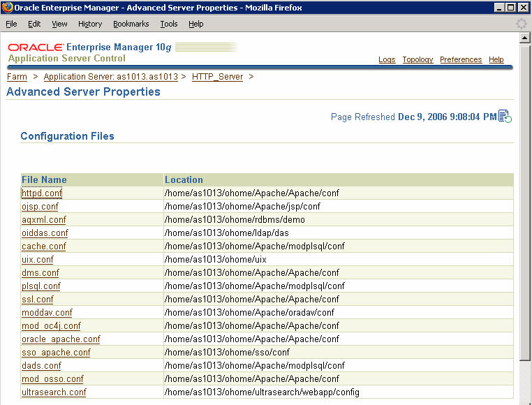Screen dimensions: 532x405
Task: Navigate to the Farm breadcrumb
Action: coord(17,77)
